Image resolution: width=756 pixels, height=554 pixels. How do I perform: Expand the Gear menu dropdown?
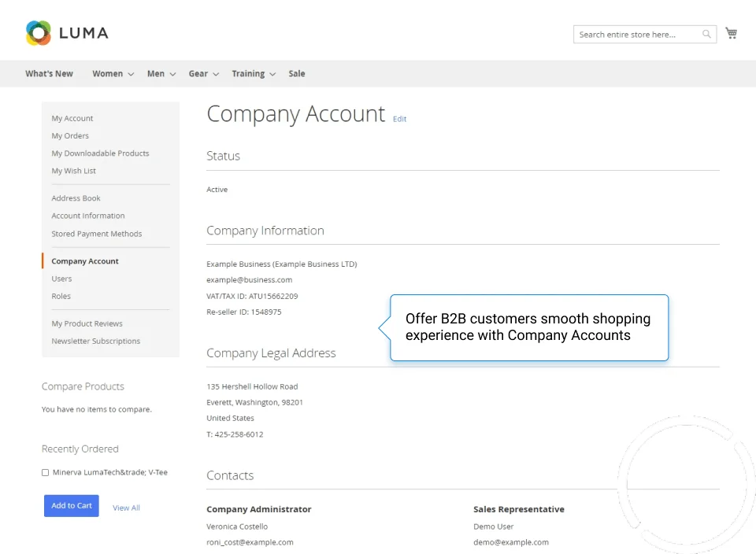pyautogui.click(x=203, y=74)
